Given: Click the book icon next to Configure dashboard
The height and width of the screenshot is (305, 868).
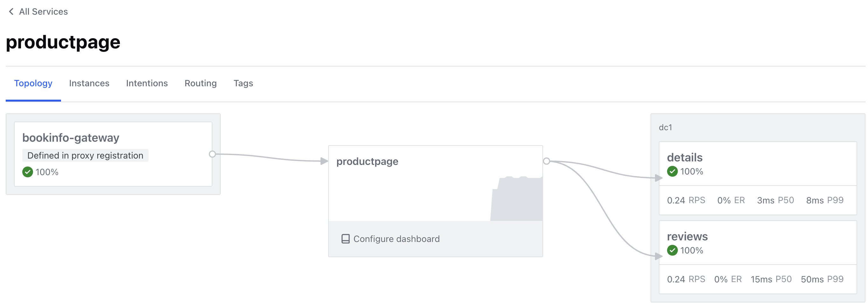Looking at the screenshot, I should coord(345,239).
